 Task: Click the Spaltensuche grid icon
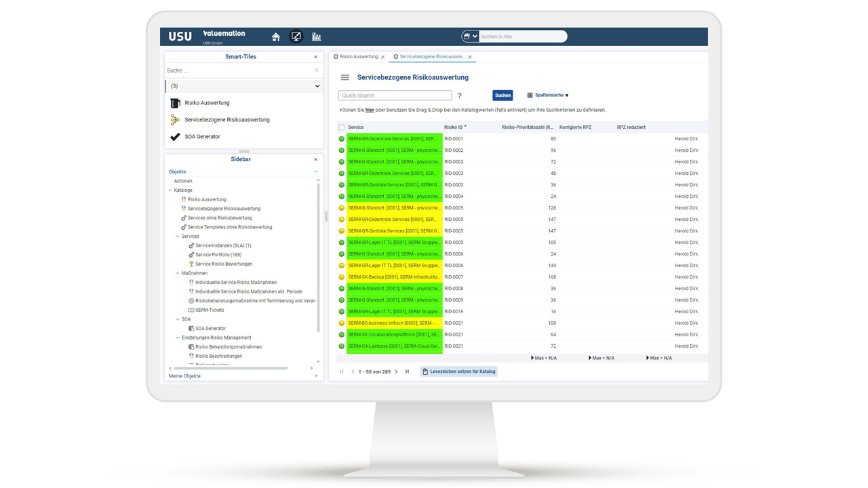(530, 96)
